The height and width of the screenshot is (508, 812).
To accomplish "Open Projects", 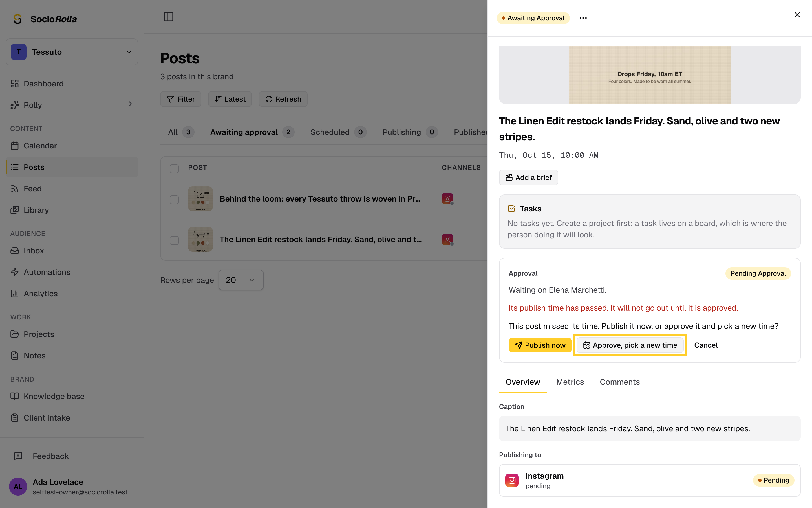I will tap(72, 334).
